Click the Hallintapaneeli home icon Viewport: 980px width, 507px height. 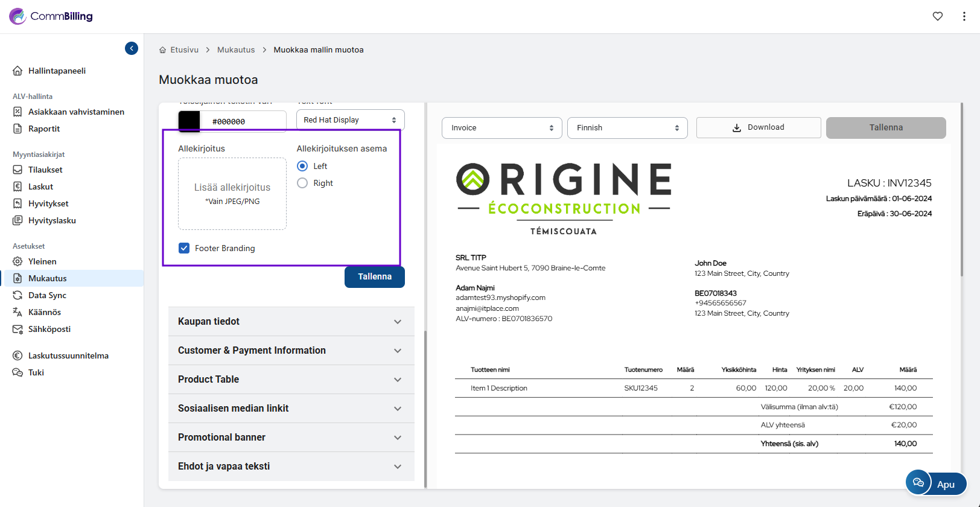[17, 71]
